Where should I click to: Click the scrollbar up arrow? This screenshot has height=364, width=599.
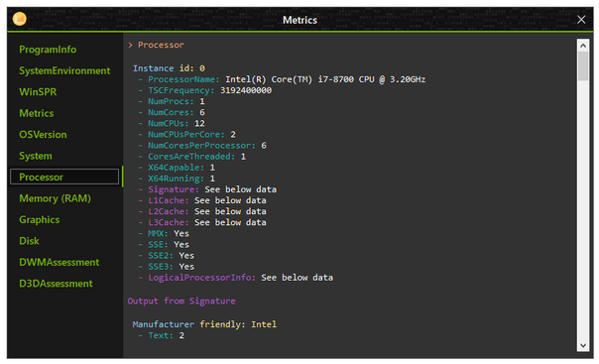(x=582, y=46)
